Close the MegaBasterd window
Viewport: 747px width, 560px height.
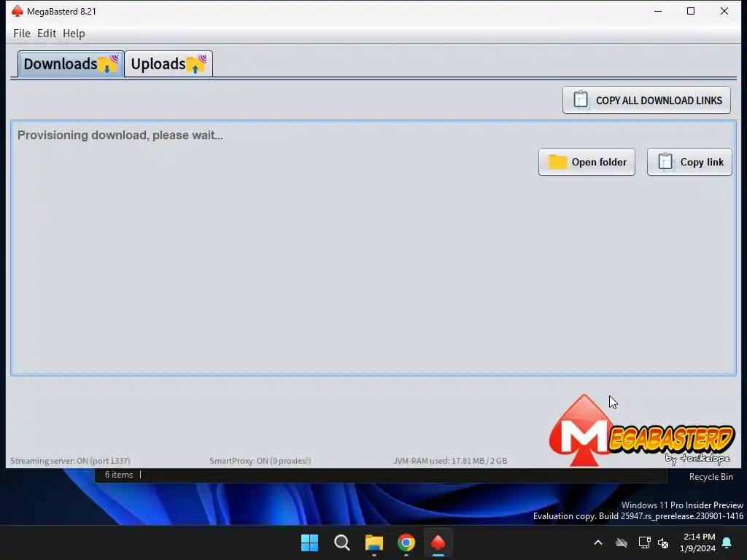724,11
